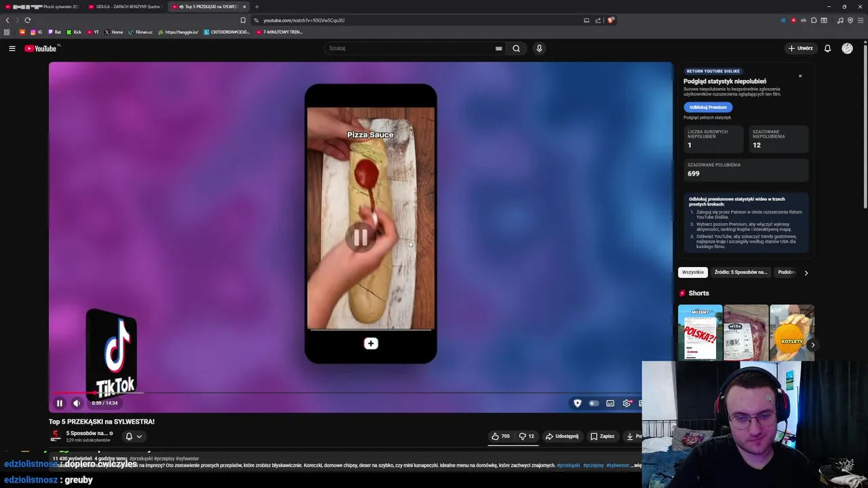Image resolution: width=868 pixels, height=488 pixels.
Task: Open the Filman.cc bookmark
Action: pos(140,32)
